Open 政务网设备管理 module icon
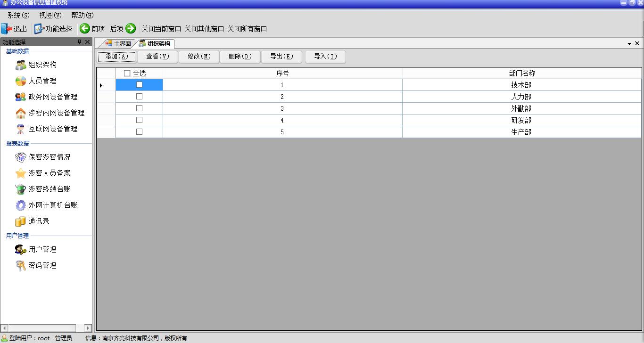The height and width of the screenshot is (343, 644). pyautogui.click(x=21, y=97)
